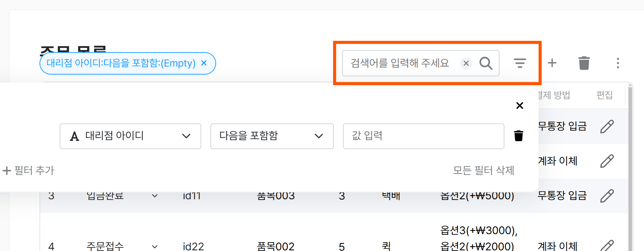Close the filter panel with the X
The width and height of the screenshot is (644, 251).
tap(520, 105)
